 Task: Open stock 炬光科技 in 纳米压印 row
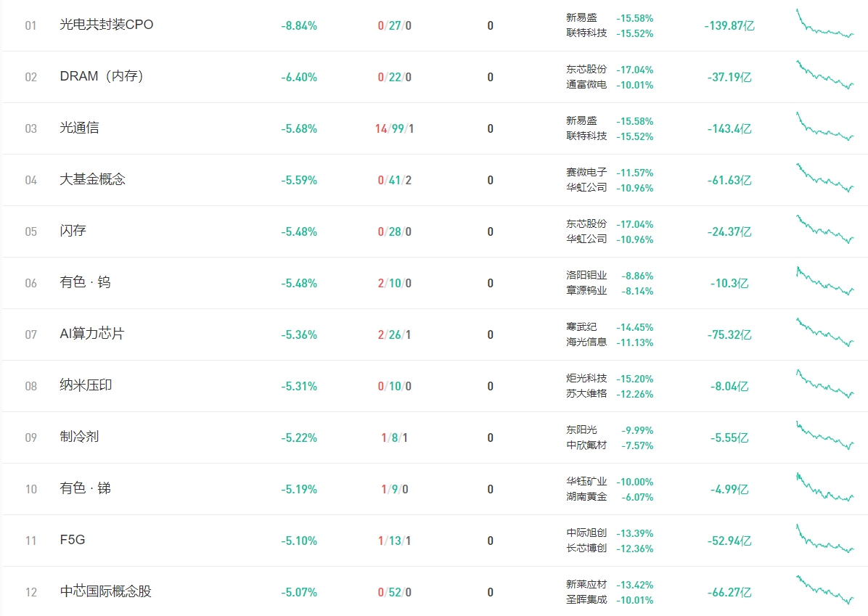click(x=586, y=379)
